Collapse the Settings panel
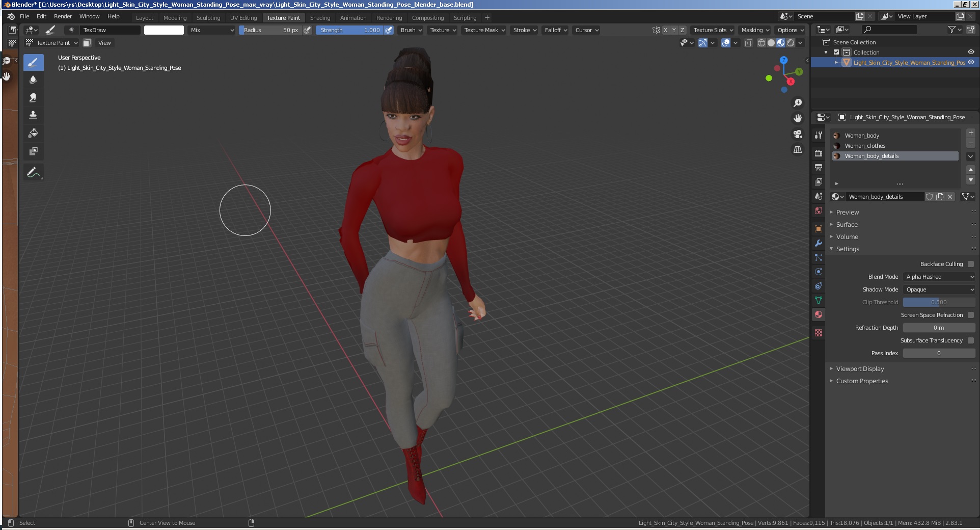The image size is (980, 530). [847, 249]
